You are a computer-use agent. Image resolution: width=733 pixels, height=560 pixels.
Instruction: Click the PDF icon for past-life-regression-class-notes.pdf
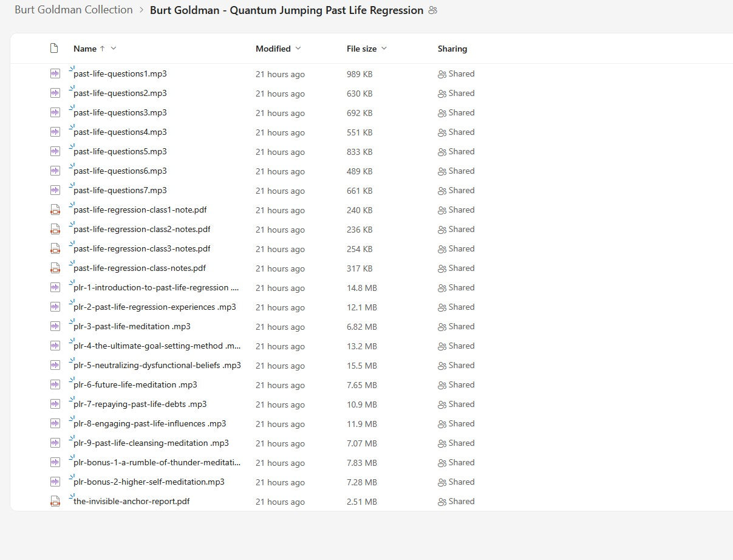tap(55, 268)
